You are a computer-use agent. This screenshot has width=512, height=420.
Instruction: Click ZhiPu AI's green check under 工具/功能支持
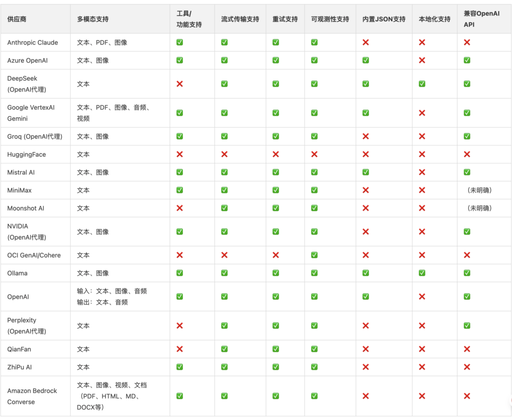(x=179, y=367)
